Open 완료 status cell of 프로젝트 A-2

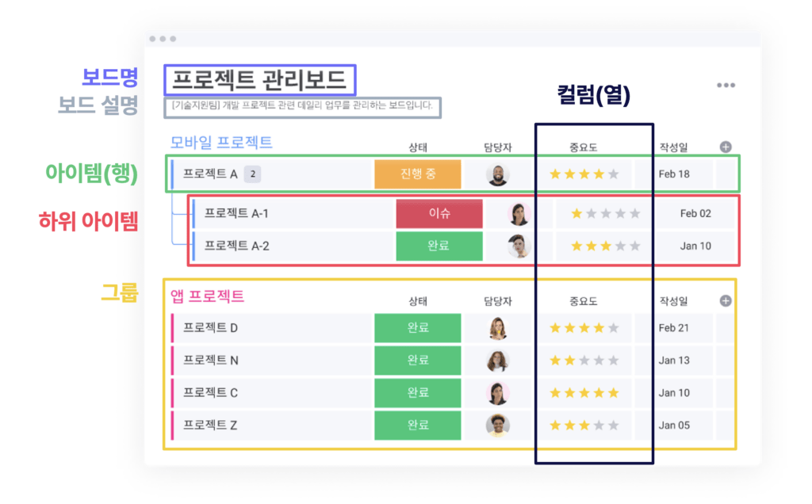(439, 246)
